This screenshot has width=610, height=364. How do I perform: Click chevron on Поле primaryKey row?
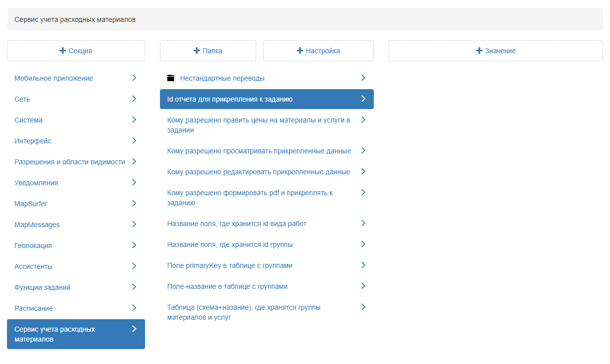click(x=363, y=265)
